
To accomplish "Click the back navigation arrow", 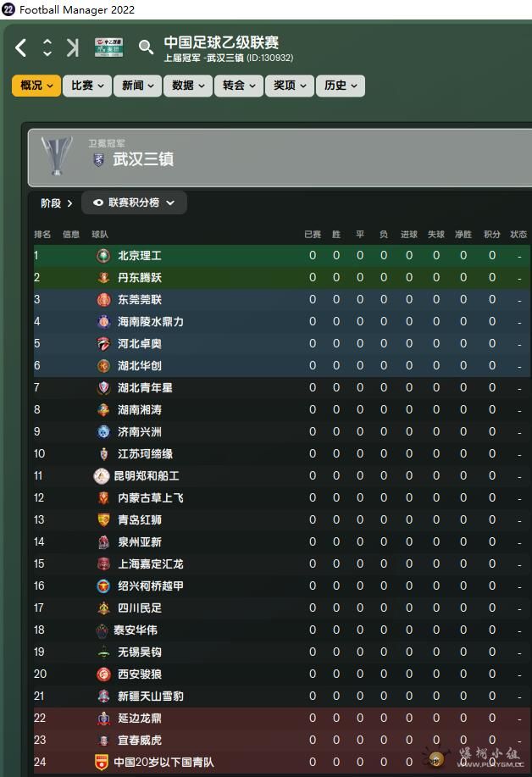I will tap(21, 48).
